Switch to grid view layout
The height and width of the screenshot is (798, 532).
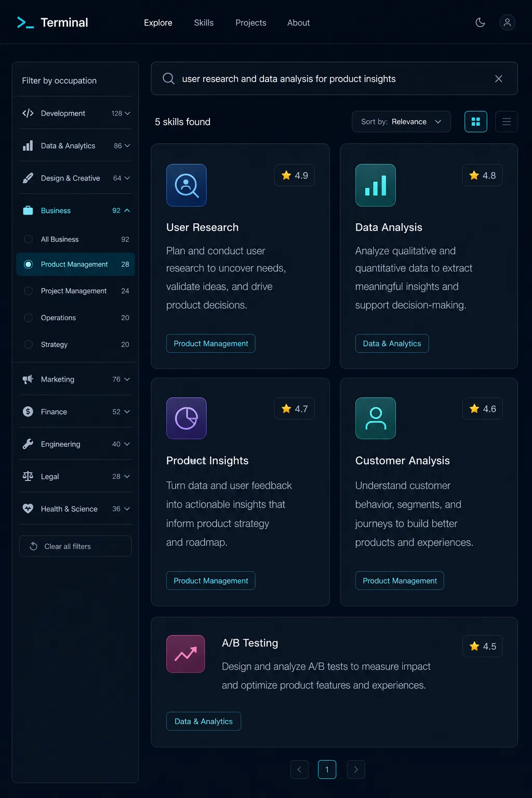coord(475,122)
